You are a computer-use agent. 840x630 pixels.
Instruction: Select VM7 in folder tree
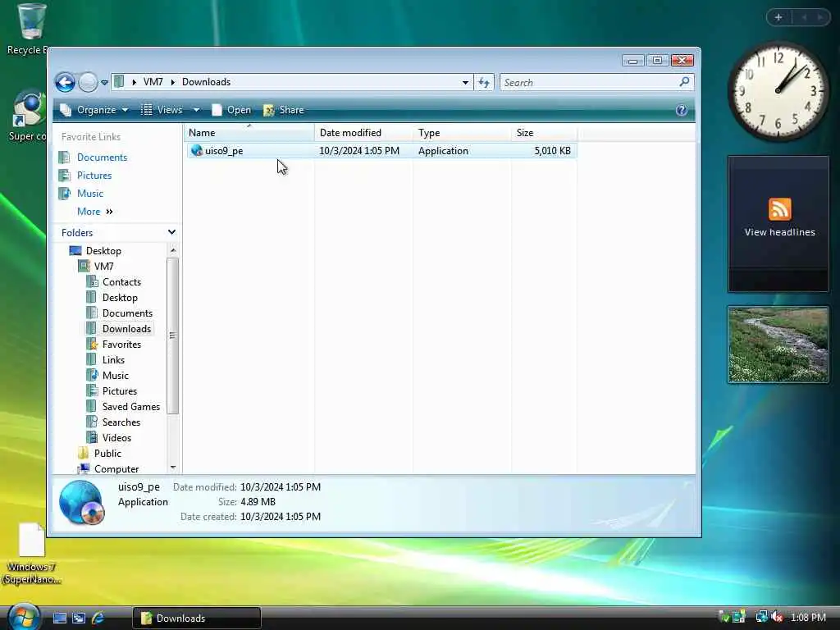[x=103, y=267]
